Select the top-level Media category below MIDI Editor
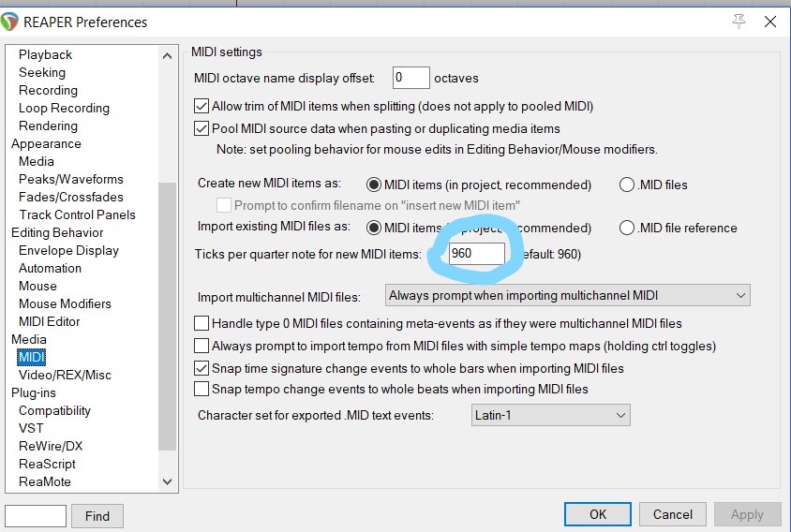 29,339
